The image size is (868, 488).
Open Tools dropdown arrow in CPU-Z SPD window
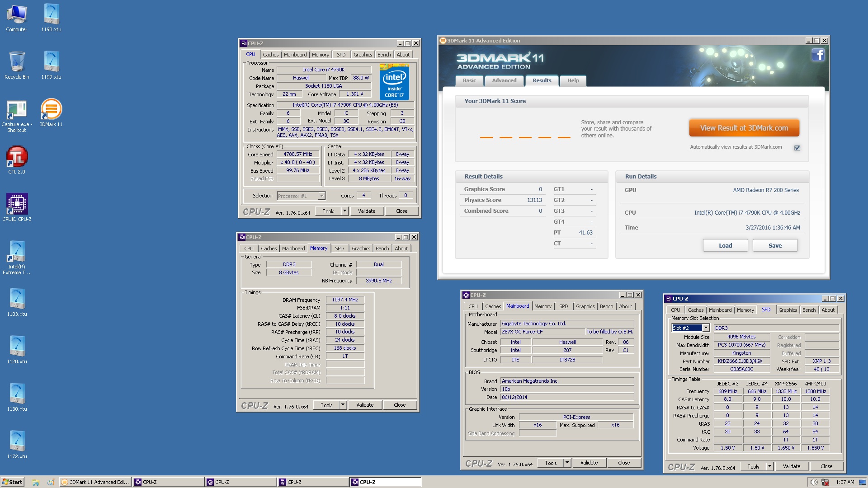(x=769, y=466)
